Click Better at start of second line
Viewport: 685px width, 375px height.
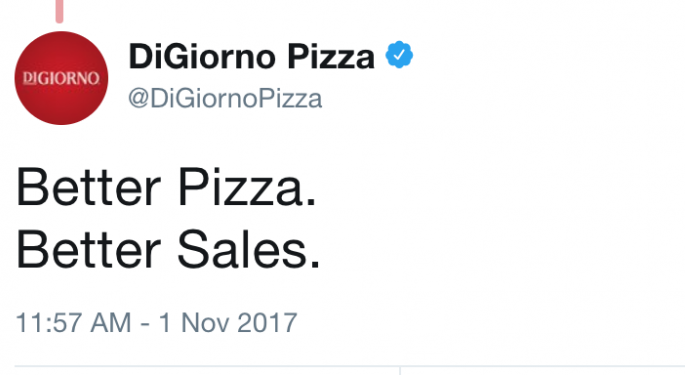[x=89, y=250]
